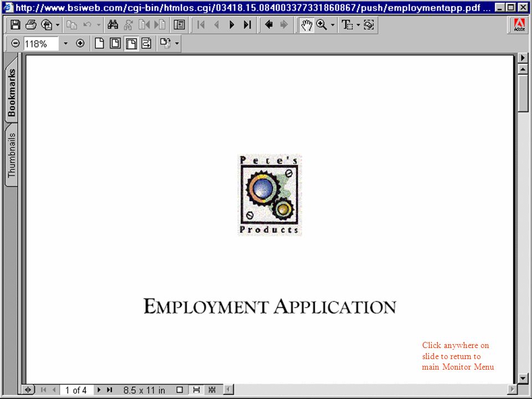Image resolution: width=532 pixels, height=399 pixels.
Task: Click the 'Employment Application' heading
Action: point(270,306)
